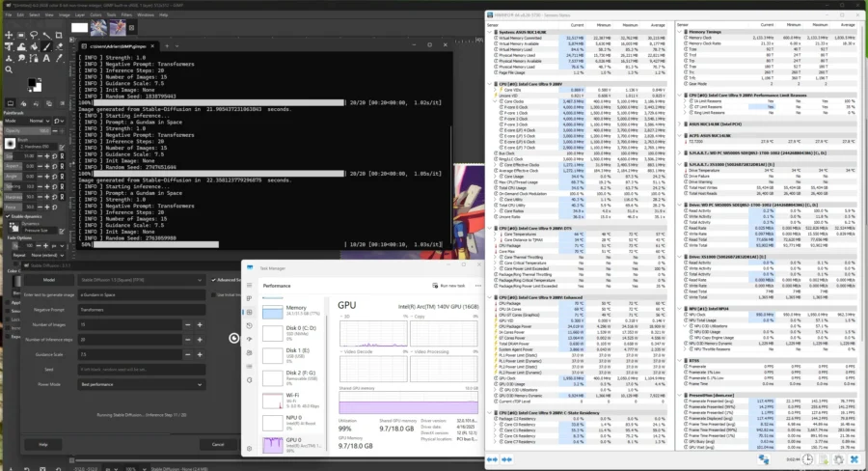The height and width of the screenshot is (471, 868).
Task: Click the foreground color swatch in GIMP
Action: pos(32,83)
